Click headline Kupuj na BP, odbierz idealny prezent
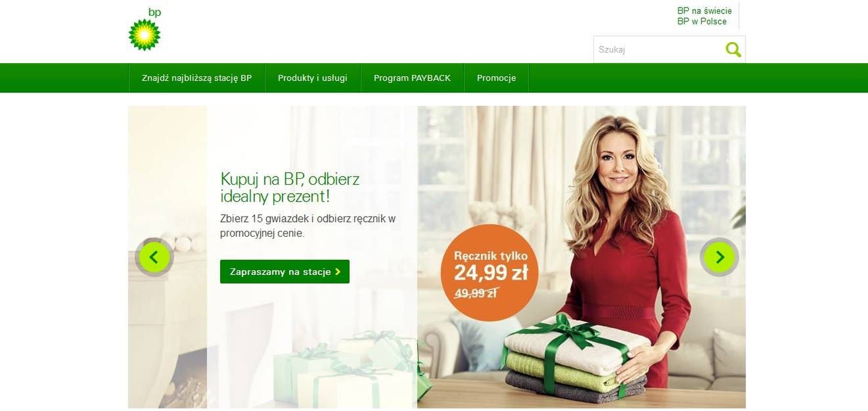The width and height of the screenshot is (868, 411). [x=290, y=187]
